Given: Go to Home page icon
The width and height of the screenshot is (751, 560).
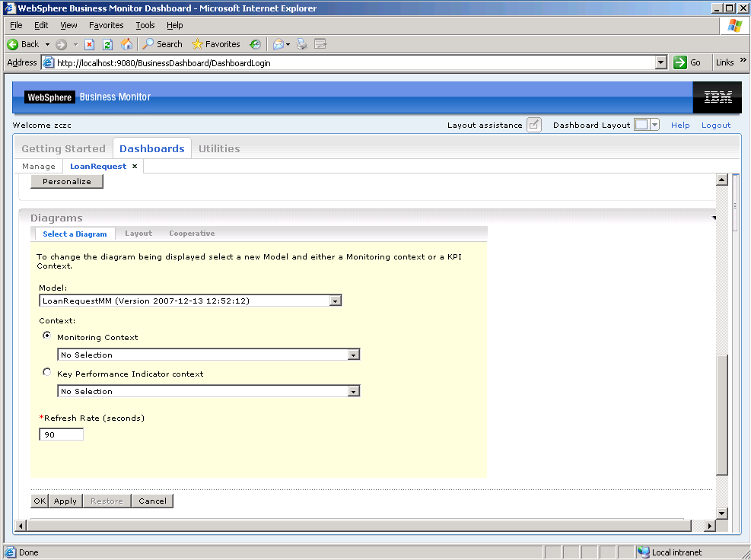Looking at the screenshot, I should click(x=126, y=45).
